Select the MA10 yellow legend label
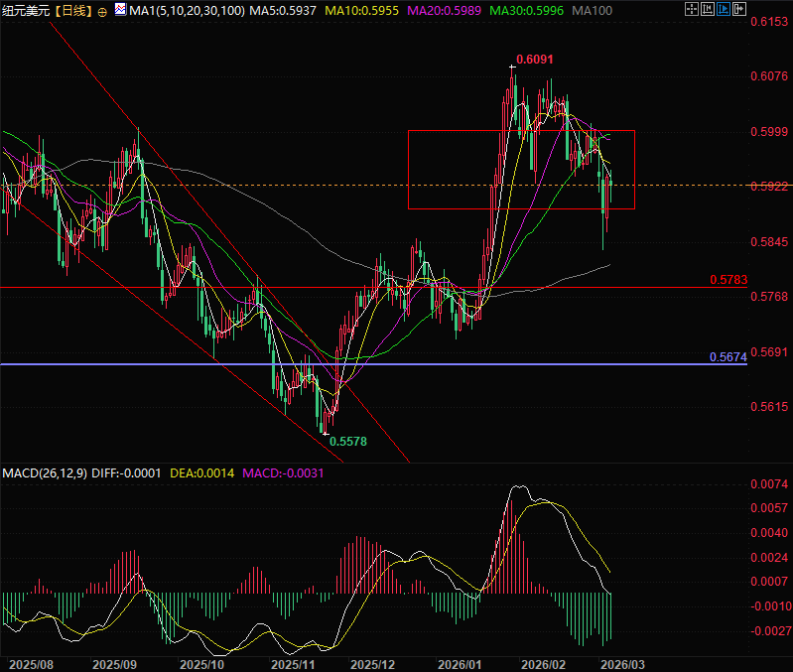The image size is (793, 672). pyautogui.click(x=360, y=11)
